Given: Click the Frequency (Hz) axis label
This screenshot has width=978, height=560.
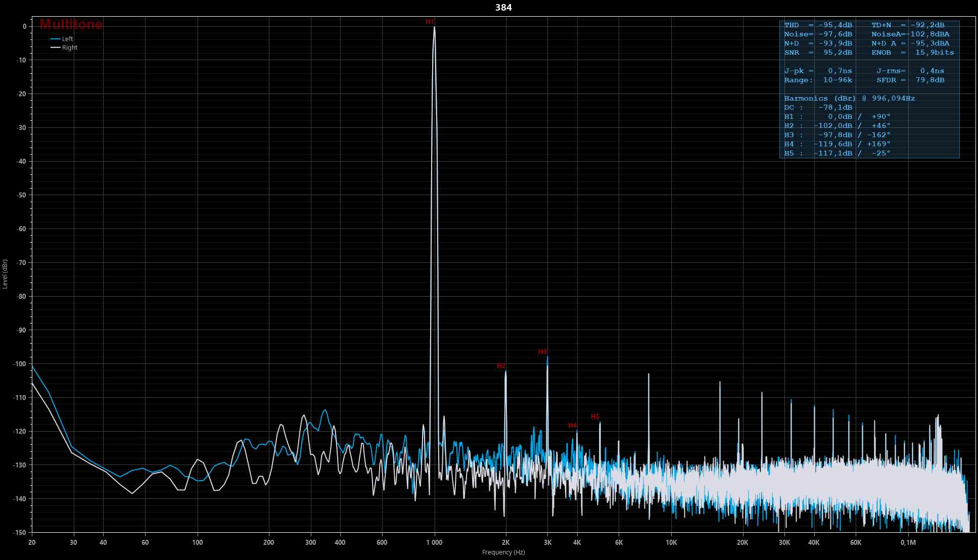Looking at the screenshot, I should tap(503, 552).
